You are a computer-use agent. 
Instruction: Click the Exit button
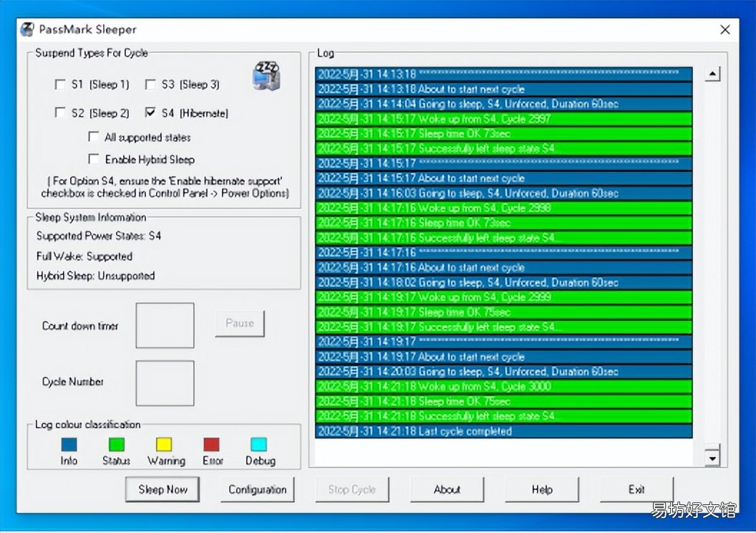tap(636, 489)
